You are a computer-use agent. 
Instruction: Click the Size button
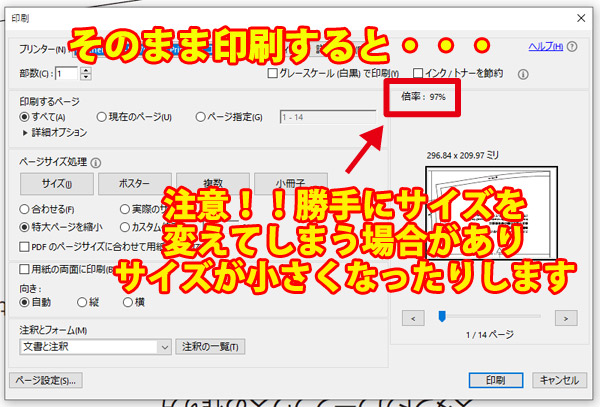(x=57, y=184)
